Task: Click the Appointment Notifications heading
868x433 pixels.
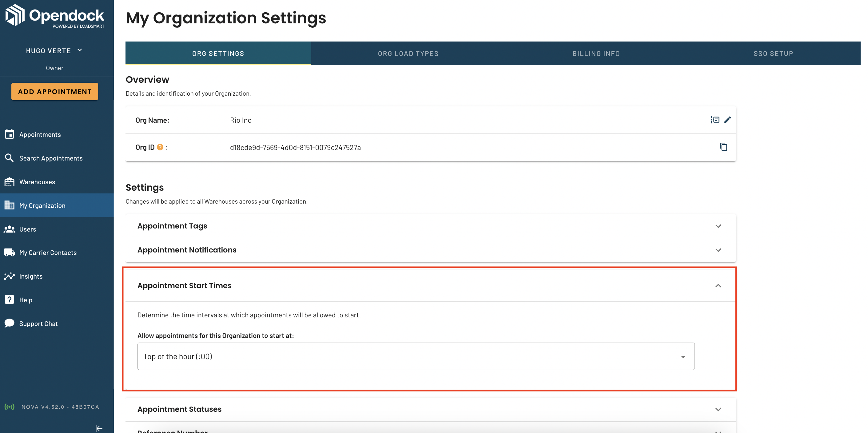Action: (x=187, y=250)
